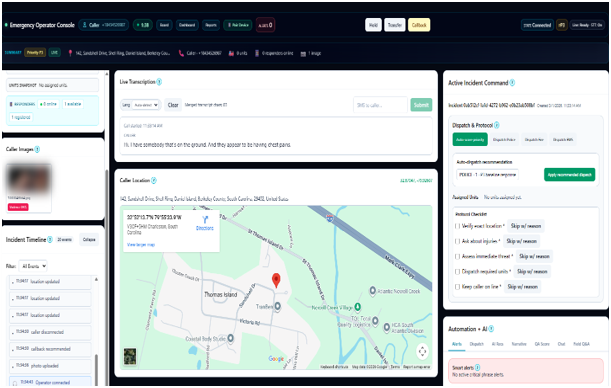
Task: Click the 'callback recommended' timeline event
Action: [50, 349]
